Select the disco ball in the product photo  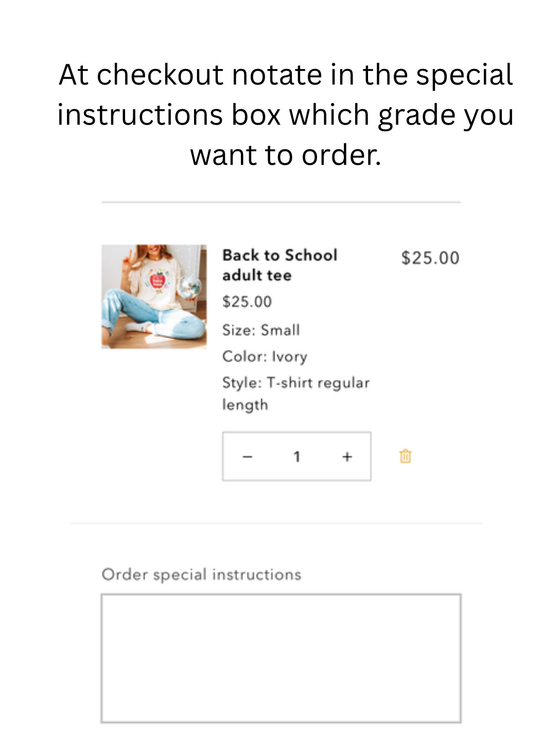189,286
